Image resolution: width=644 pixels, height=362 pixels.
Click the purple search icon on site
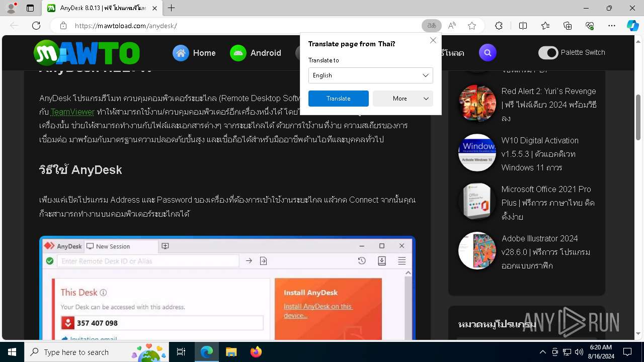pyautogui.click(x=488, y=52)
